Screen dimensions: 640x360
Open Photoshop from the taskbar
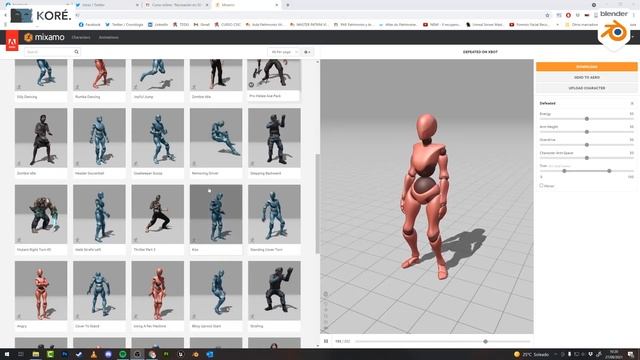click(x=64, y=354)
